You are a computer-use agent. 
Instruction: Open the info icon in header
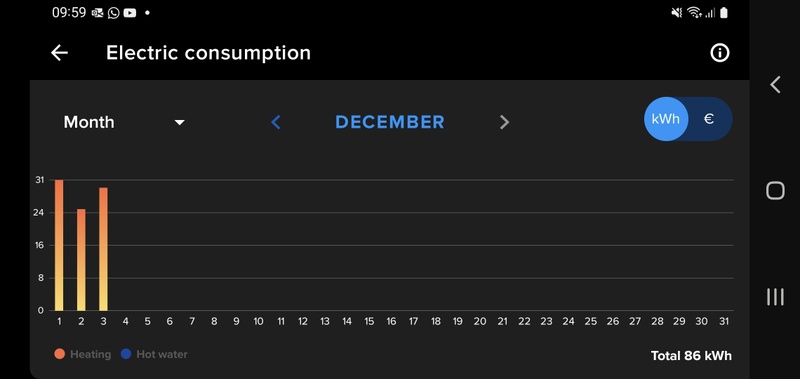(719, 53)
